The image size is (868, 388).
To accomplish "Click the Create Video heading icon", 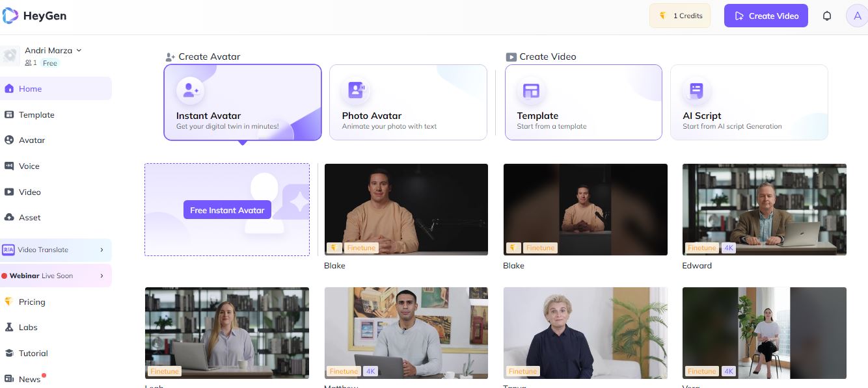I will tap(511, 57).
